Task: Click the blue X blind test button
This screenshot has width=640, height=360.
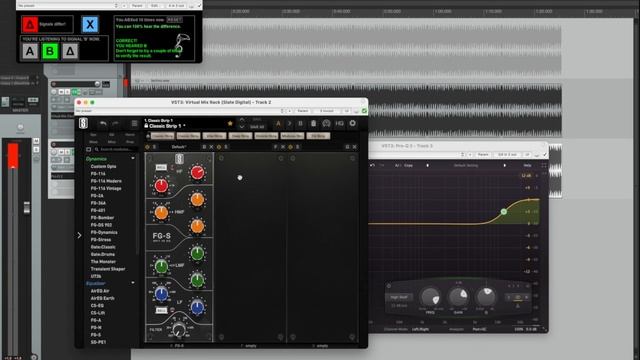Action: coord(90,24)
